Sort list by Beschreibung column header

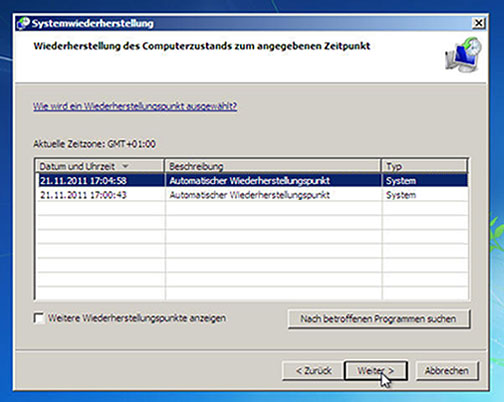click(x=272, y=166)
